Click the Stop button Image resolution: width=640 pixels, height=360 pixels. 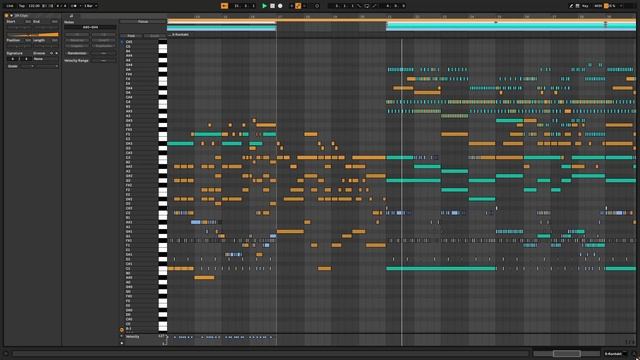click(272, 6)
